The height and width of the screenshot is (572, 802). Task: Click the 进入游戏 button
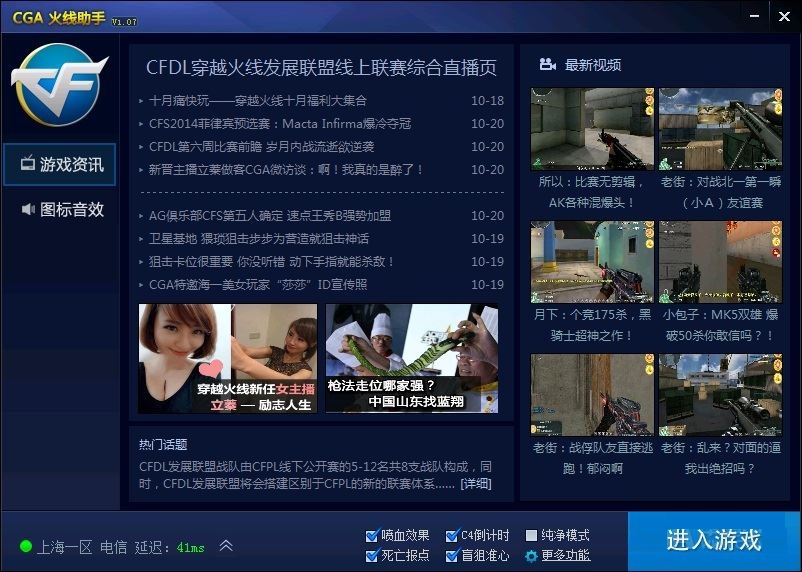click(714, 540)
